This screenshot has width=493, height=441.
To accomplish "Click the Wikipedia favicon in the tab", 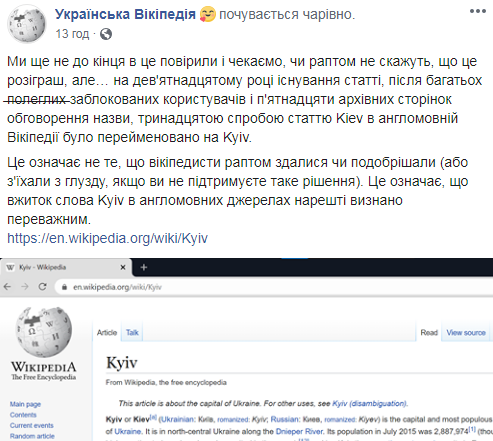I will (10, 267).
